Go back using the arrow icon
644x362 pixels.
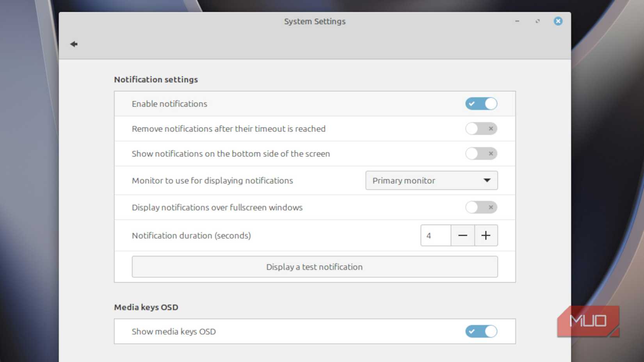point(74,44)
